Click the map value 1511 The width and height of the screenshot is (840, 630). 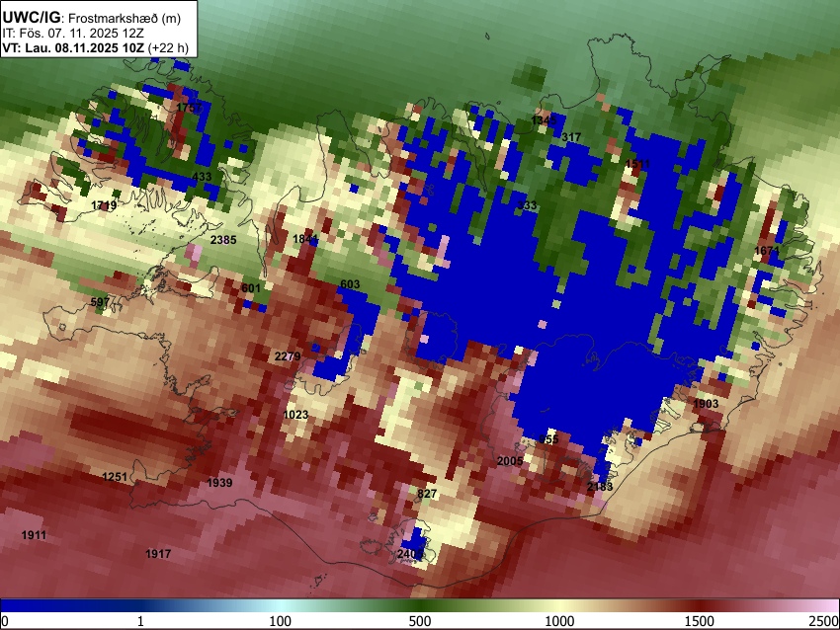(x=637, y=164)
